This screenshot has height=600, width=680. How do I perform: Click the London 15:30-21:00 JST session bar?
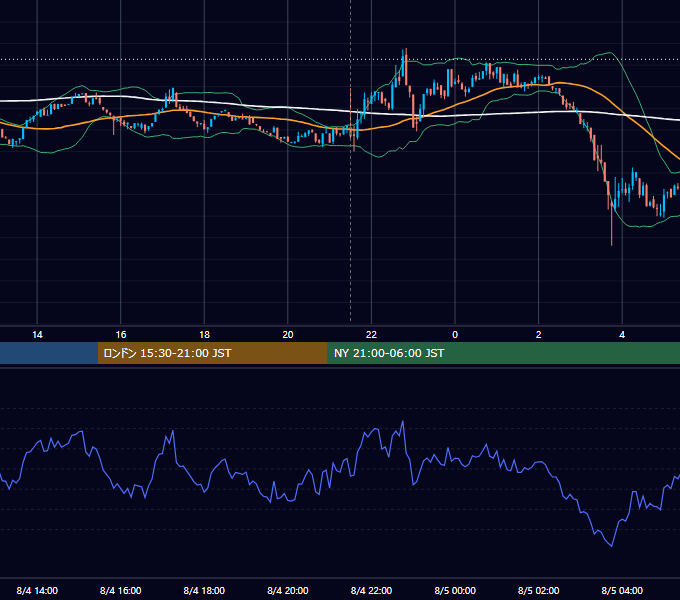[x=212, y=353]
